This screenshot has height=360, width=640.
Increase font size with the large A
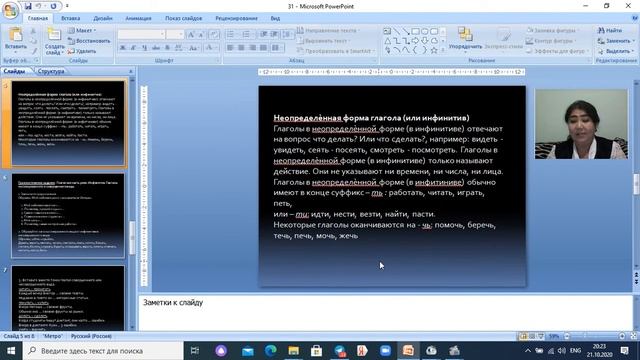[x=191, y=35]
